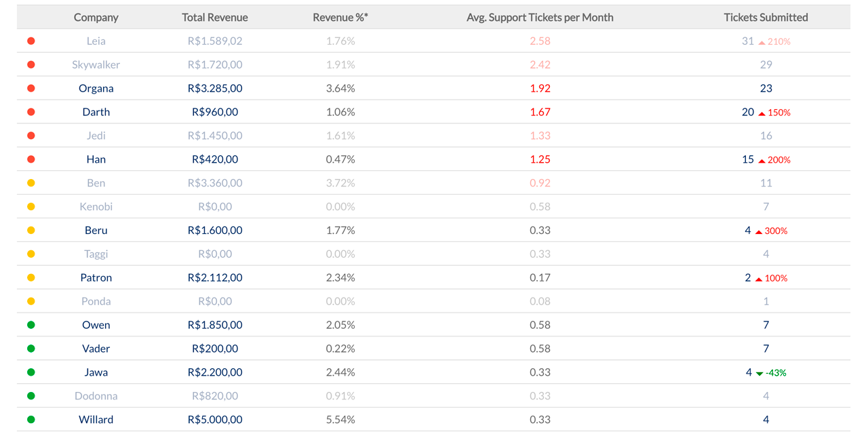Click the revenue percent 3.64%
The image size is (868, 434).
340,88
